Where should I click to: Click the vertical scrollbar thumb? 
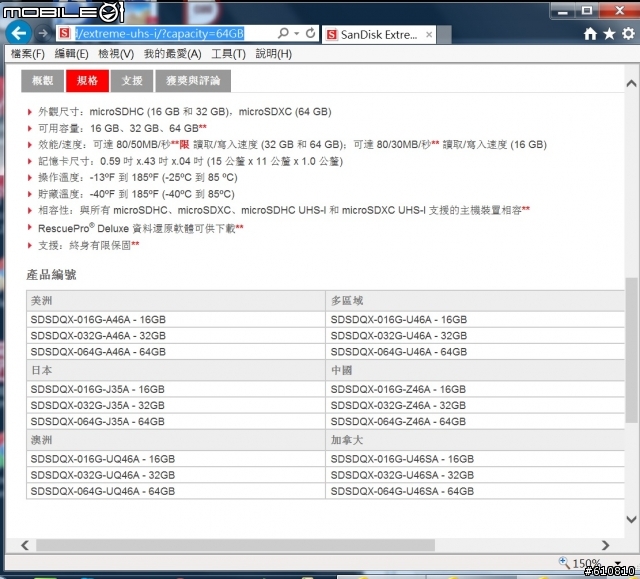pyautogui.click(x=631, y=350)
